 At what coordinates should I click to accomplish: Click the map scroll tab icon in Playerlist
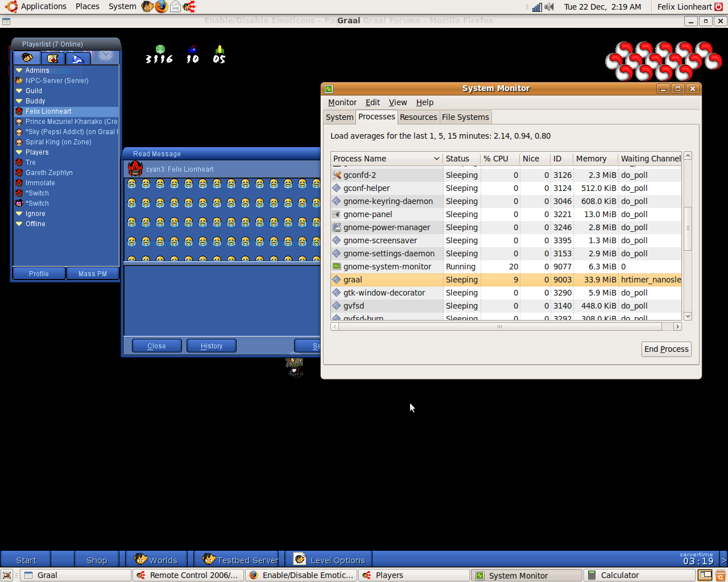point(53,58)
